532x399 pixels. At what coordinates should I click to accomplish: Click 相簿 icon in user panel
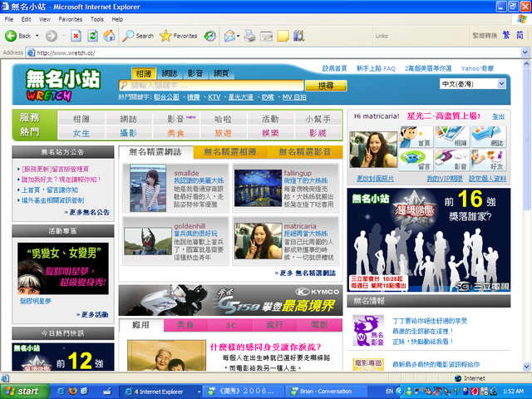click(x=452, y=136)
